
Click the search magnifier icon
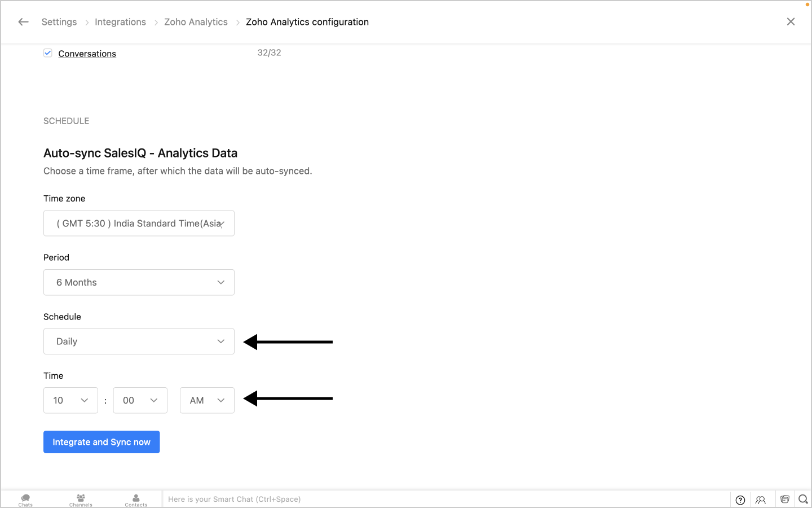coord(804,499)
